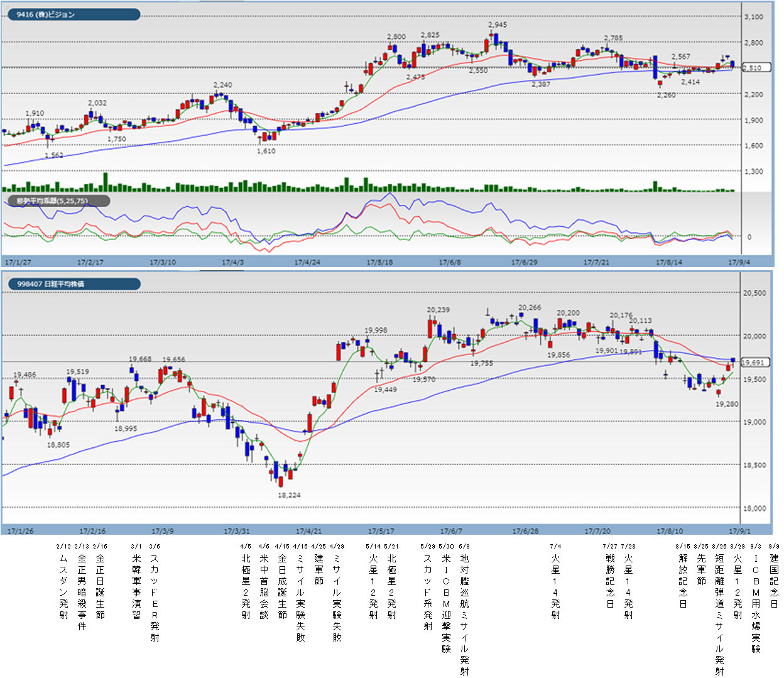
Task: Click the 2,567 price label
Action: pyautogui.click(x=680, y=57)
